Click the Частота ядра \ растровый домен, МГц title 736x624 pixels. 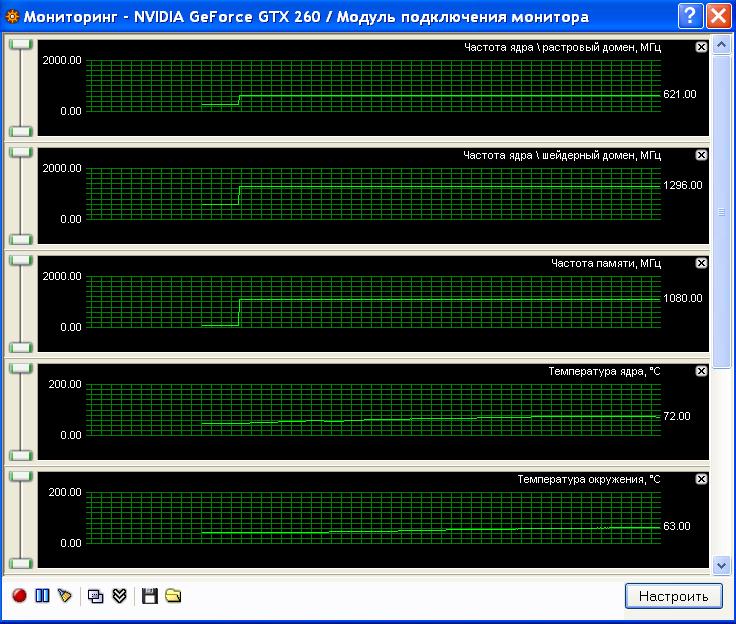tap(562, 47)
